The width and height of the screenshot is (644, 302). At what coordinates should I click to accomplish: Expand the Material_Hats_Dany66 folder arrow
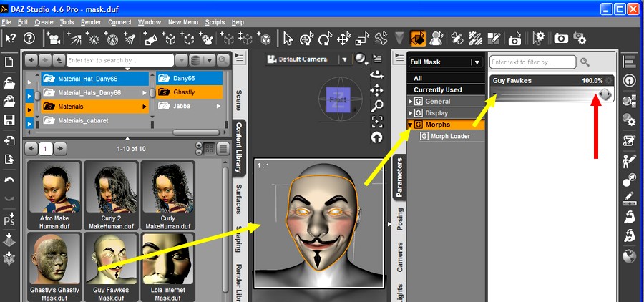click(144, 93)
